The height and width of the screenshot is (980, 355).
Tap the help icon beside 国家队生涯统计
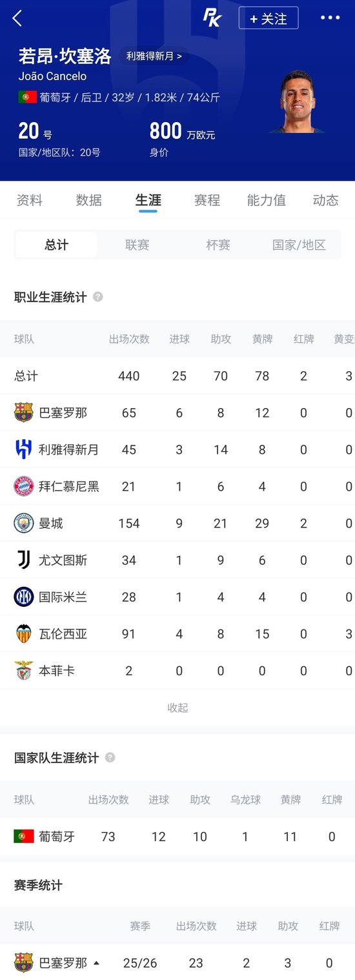coord(110,757)
